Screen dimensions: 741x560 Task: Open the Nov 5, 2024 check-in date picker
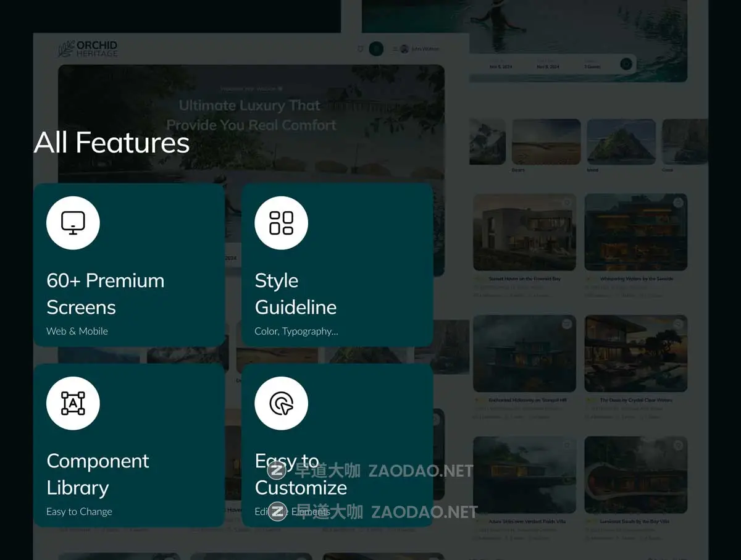[x=501, y=66]
